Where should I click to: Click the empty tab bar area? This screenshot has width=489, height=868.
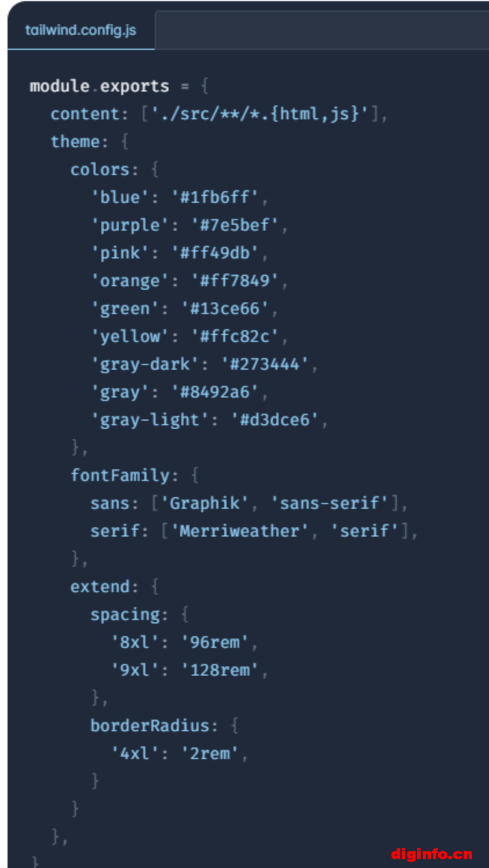[322, 30]
